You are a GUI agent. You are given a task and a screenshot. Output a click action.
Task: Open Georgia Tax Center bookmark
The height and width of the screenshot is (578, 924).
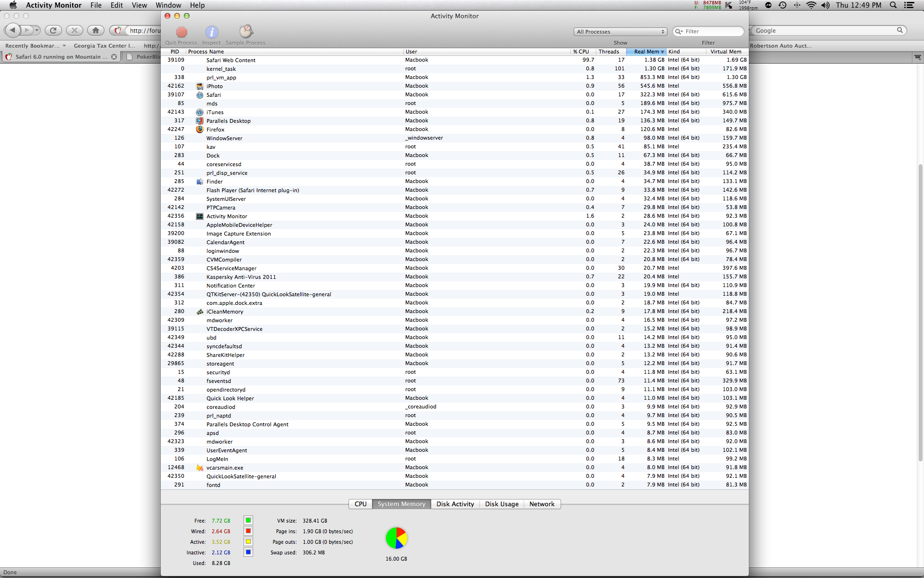pyautogui.click(x=104, y=46)
